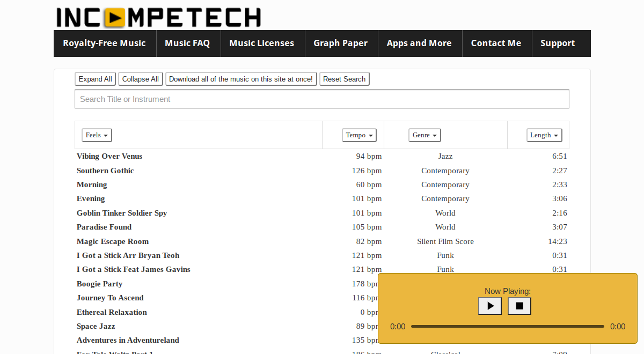Click the 82 bpm tempo value
The width and height of the screenshot is (644, 354).
[x=369, y=241]
